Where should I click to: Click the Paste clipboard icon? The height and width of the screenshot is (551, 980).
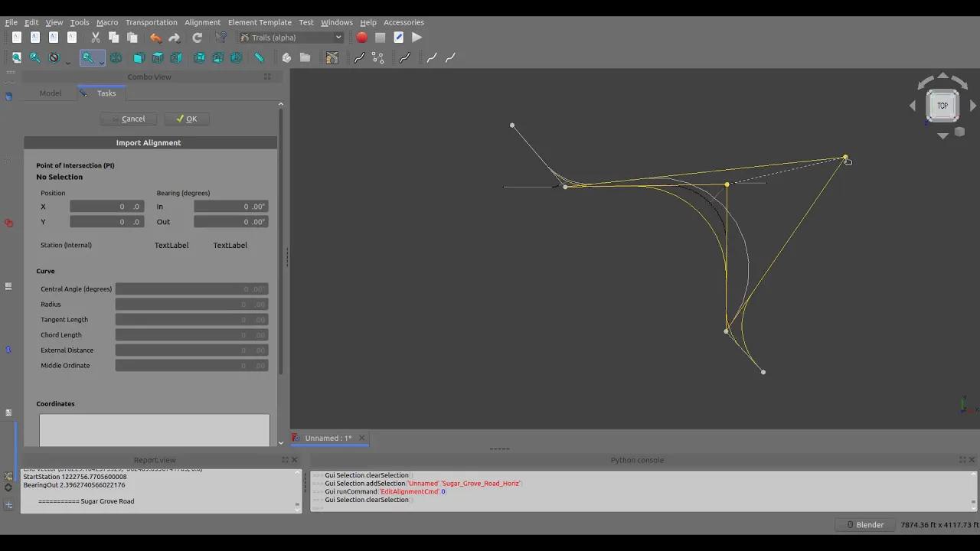point(132,37)
